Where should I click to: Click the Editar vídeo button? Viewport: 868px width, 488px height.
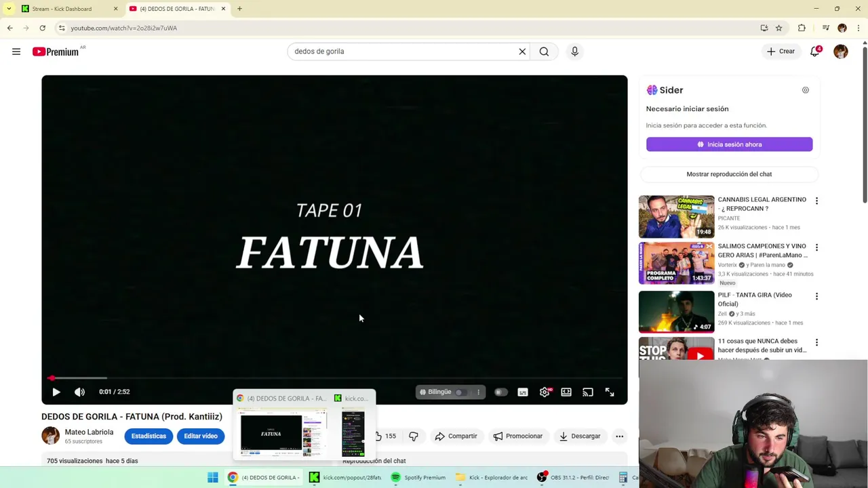click(x=201, y=436)
